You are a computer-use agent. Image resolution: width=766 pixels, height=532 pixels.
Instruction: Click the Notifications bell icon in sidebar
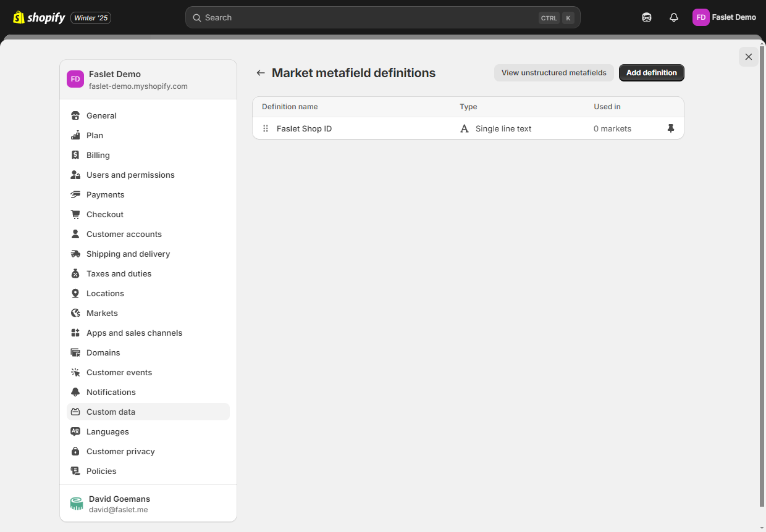tap(75, 392)
